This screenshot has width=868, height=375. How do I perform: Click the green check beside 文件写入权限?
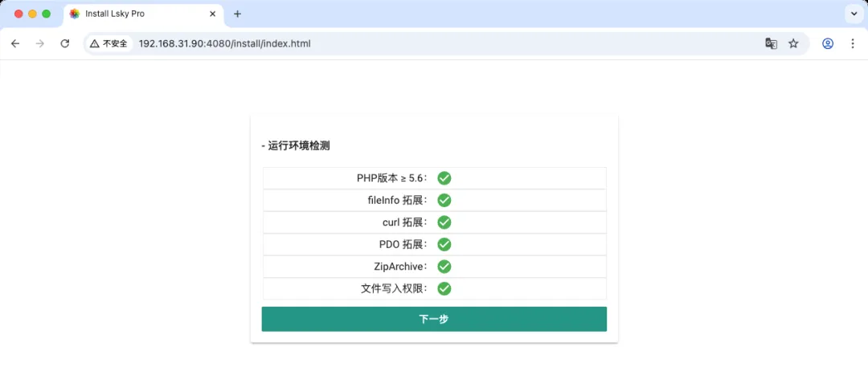(x=444, y=289)
